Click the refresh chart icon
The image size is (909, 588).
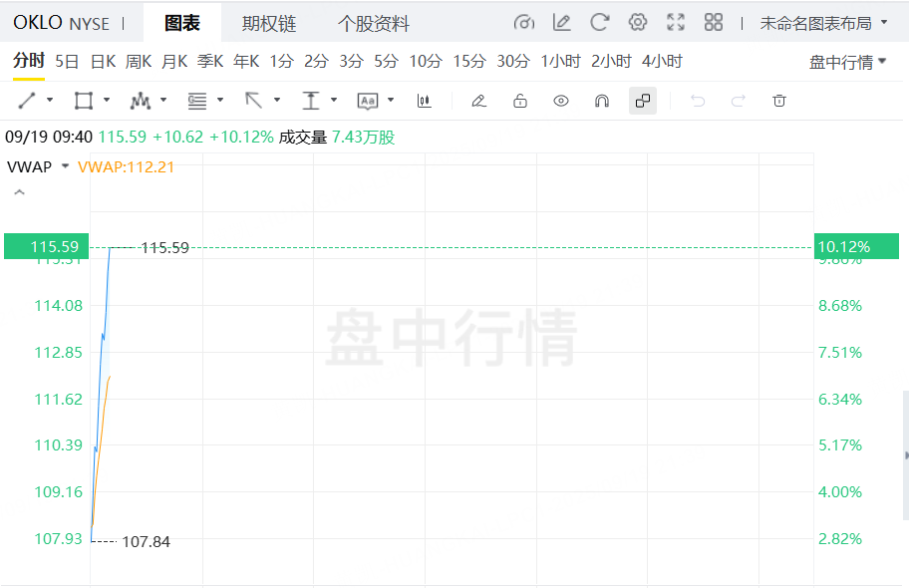599,23
